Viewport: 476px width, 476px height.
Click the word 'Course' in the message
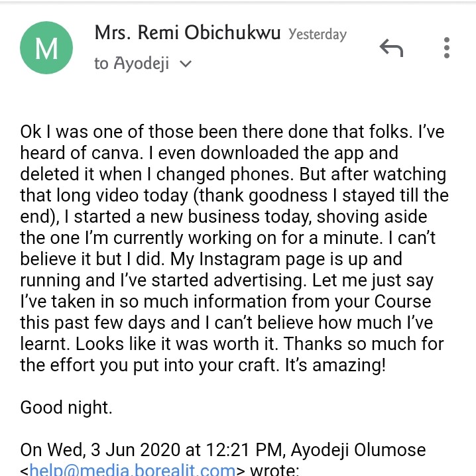point(402,302)
